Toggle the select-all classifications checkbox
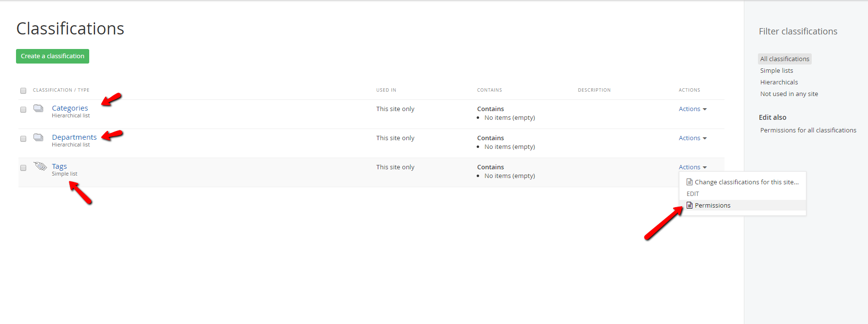 (23, 91)
